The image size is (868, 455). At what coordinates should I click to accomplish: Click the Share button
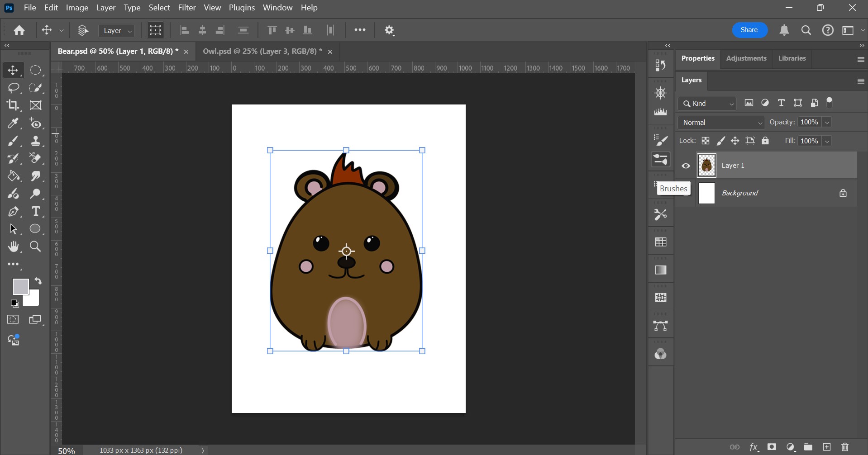click(749, 30)
